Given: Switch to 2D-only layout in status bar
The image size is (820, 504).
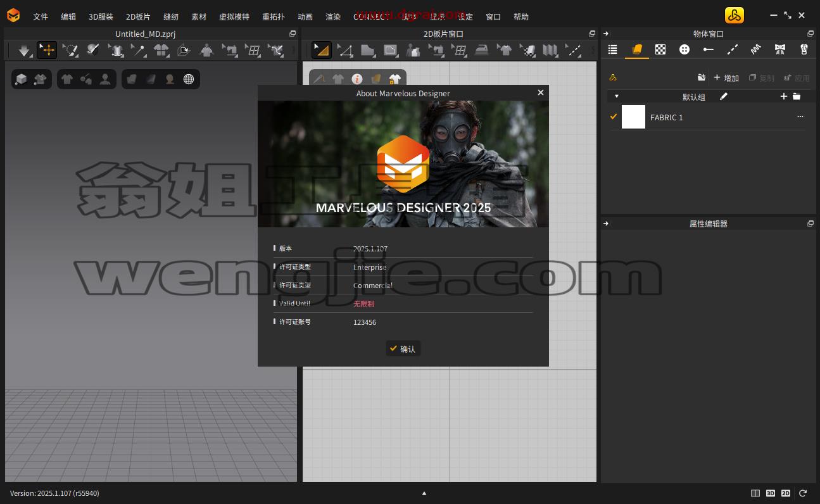Looking at the screenshot, I should coord(786,493).
